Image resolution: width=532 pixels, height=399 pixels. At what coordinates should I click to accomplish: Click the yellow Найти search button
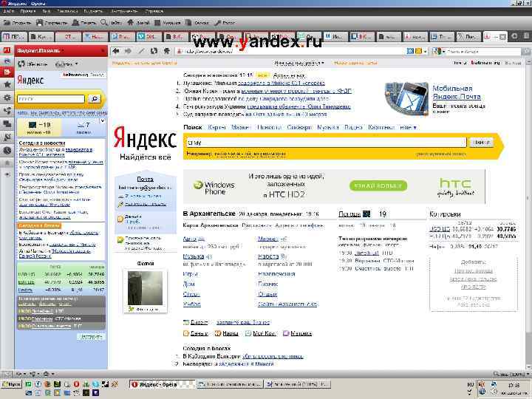482,143
